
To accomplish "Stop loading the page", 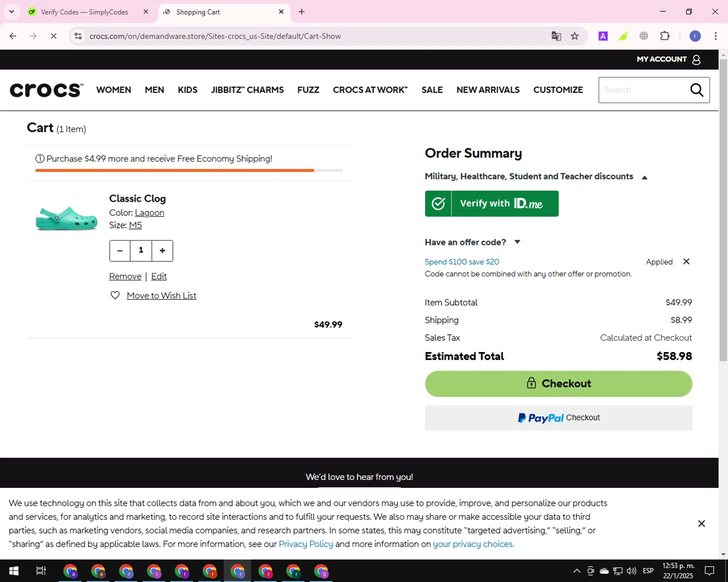I will [x=53, y=36].
